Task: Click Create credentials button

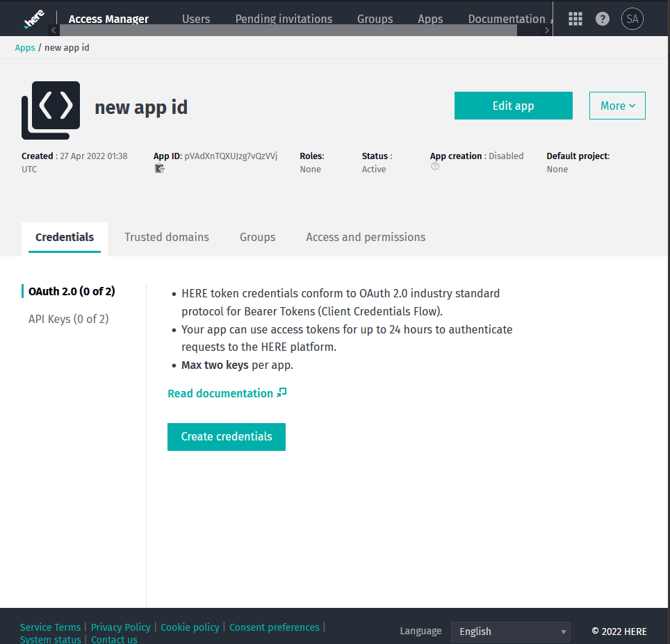Action: tap(227, 437)
